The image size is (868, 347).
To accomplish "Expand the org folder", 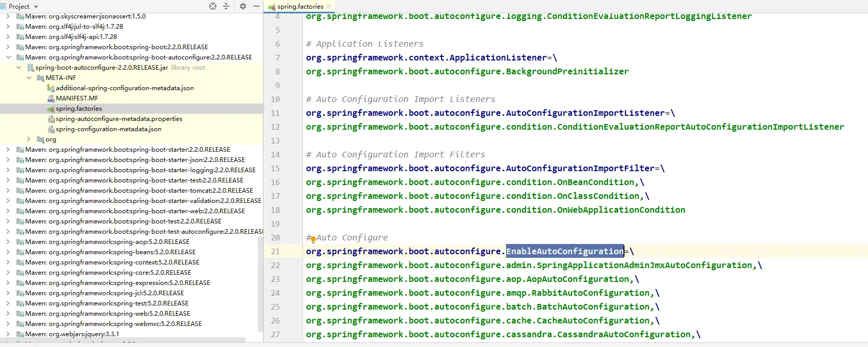I will [x=29, y=139].
